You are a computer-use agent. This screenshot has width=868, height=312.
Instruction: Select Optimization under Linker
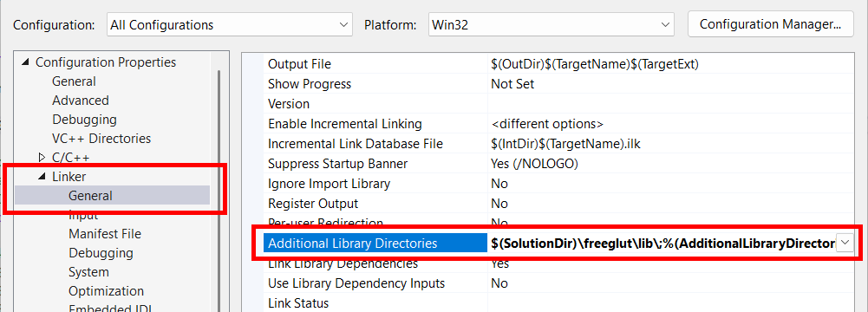106,291
